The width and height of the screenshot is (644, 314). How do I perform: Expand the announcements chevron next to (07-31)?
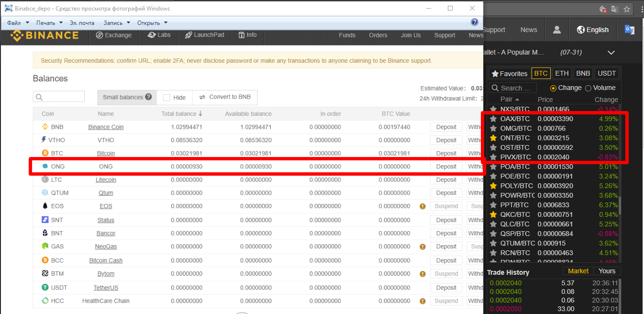(x=611, y=52)
